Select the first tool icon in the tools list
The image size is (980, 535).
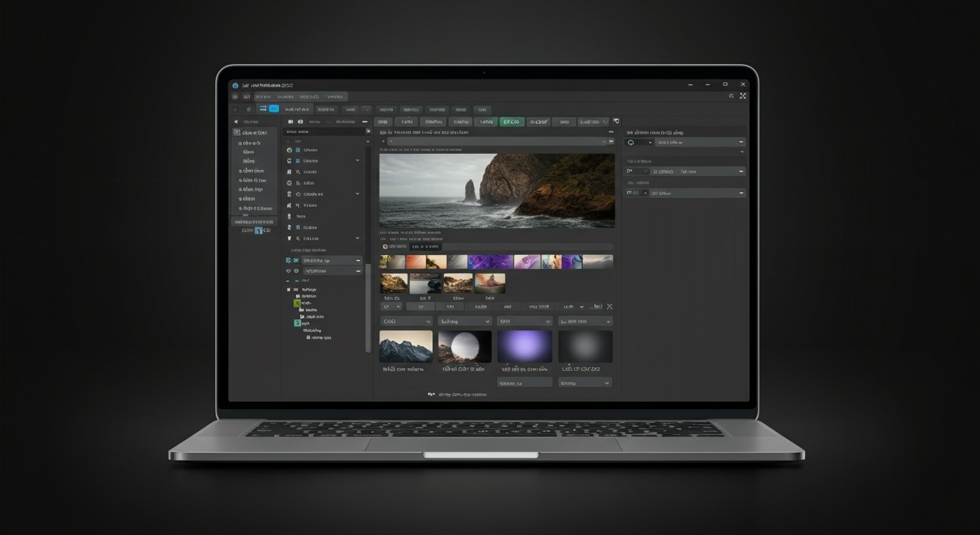tap(290, 150)
